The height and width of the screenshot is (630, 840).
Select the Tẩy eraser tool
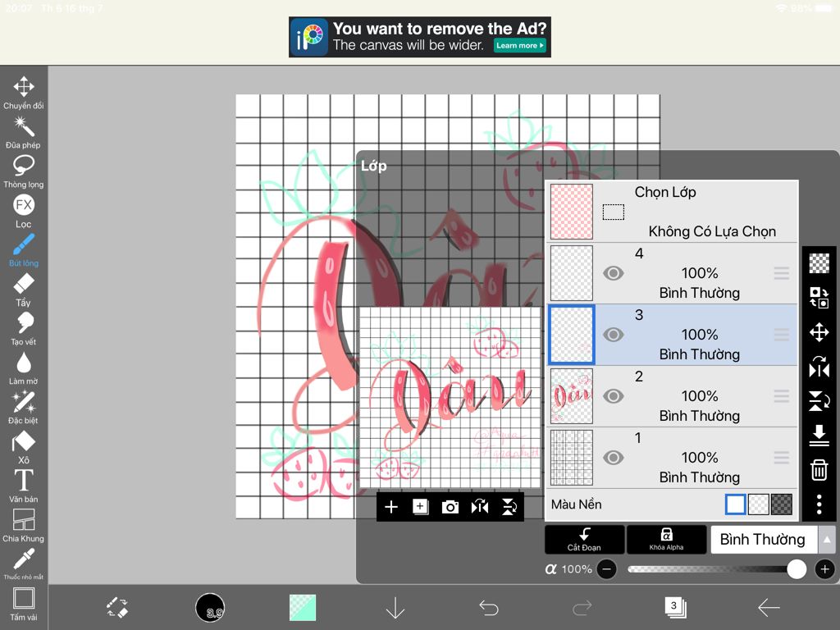[24, 290]
